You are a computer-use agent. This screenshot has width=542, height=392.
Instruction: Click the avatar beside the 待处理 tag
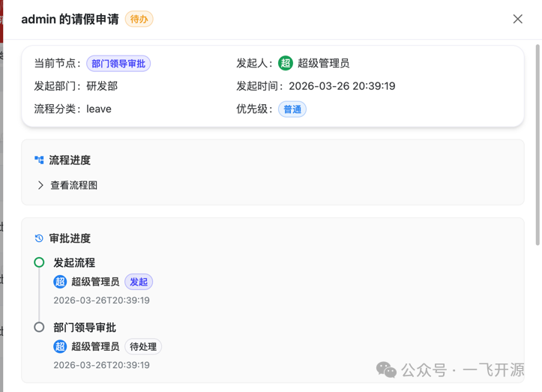tap(60, 346)
